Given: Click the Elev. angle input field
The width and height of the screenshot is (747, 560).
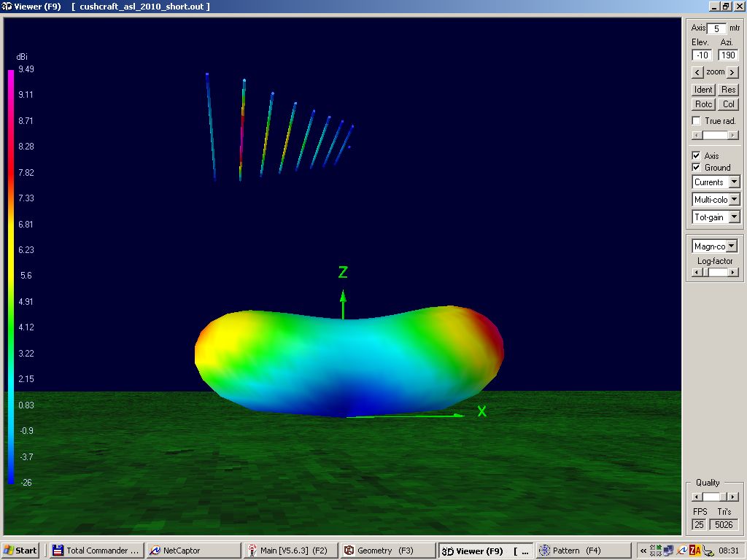Looking at the screenshot, I should tap(702, 55).
